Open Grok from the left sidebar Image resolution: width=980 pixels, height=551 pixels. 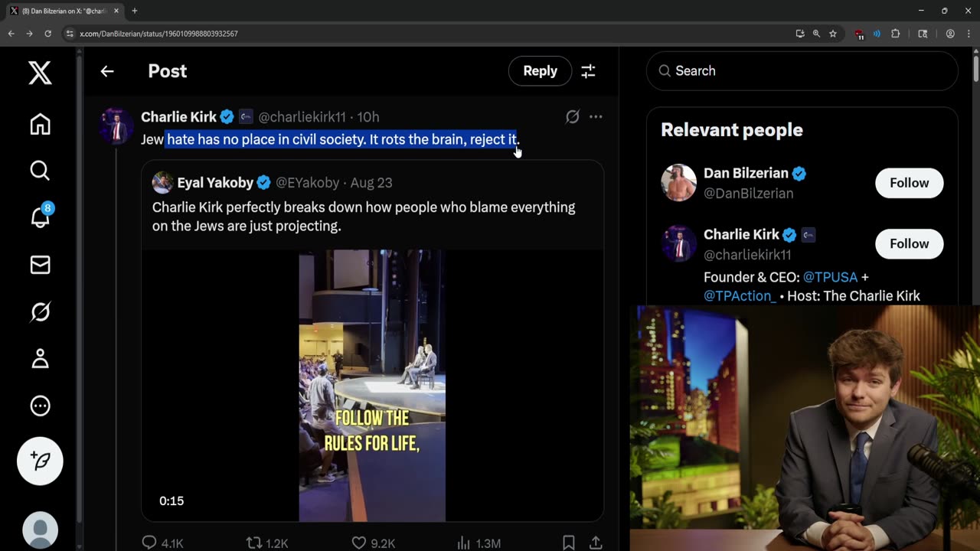click(40, 311)
